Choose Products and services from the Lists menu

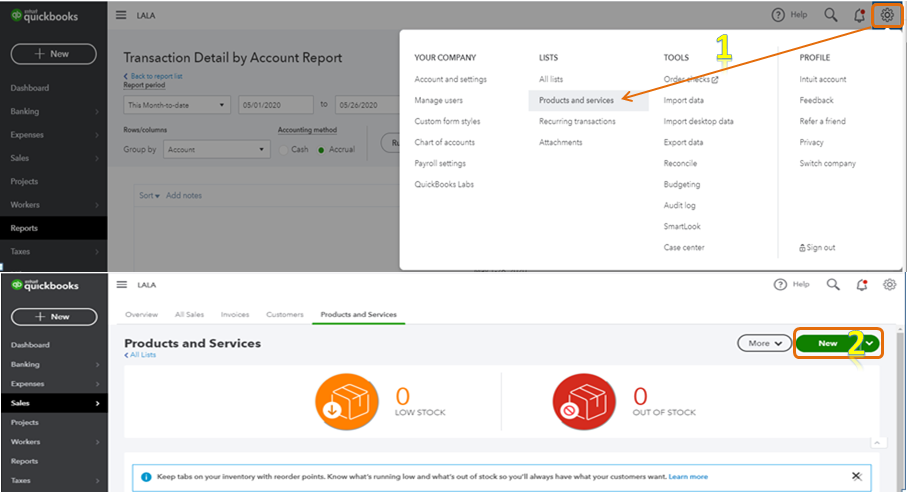coord(576,100)
